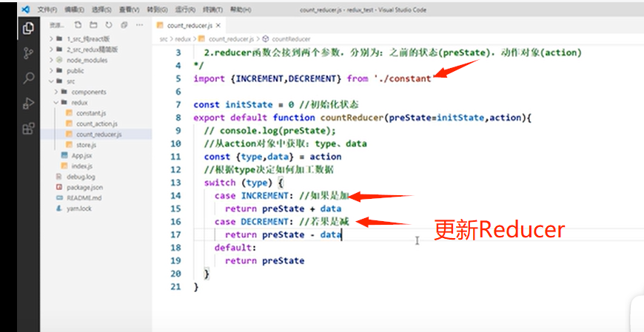Click 'INCREMENT,DECREMENT' in the import statement
This screenshot has height=332, width=644.
[x=286, y=78]
